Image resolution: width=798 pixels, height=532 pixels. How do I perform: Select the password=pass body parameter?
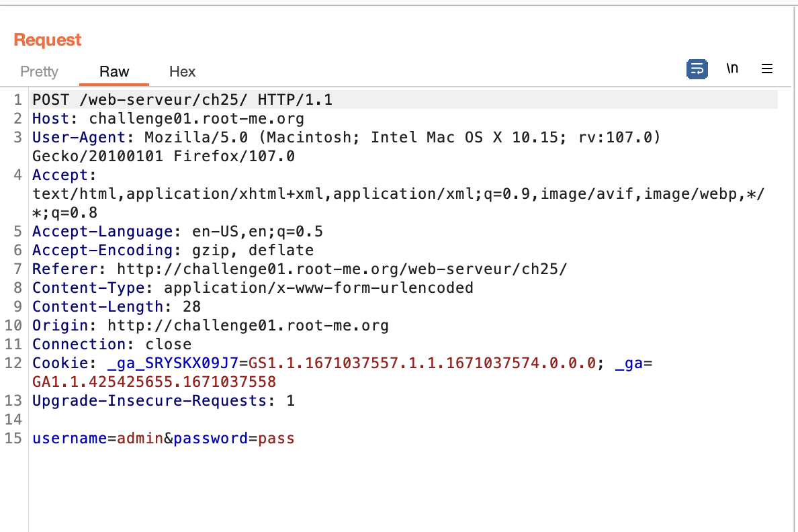232,438
